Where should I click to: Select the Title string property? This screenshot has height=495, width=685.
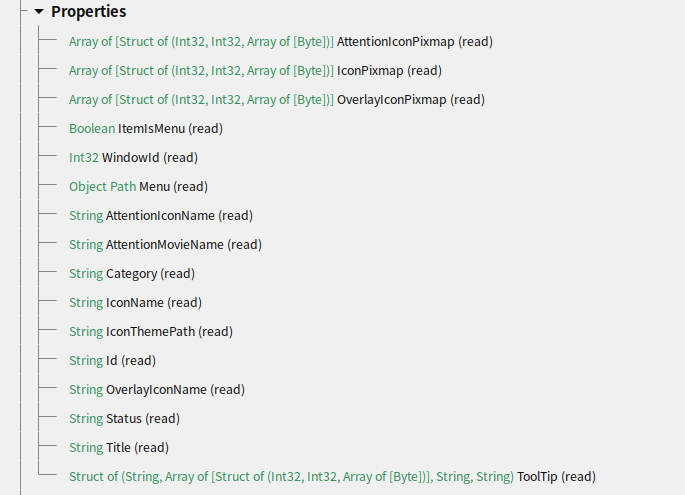(118, 448)
